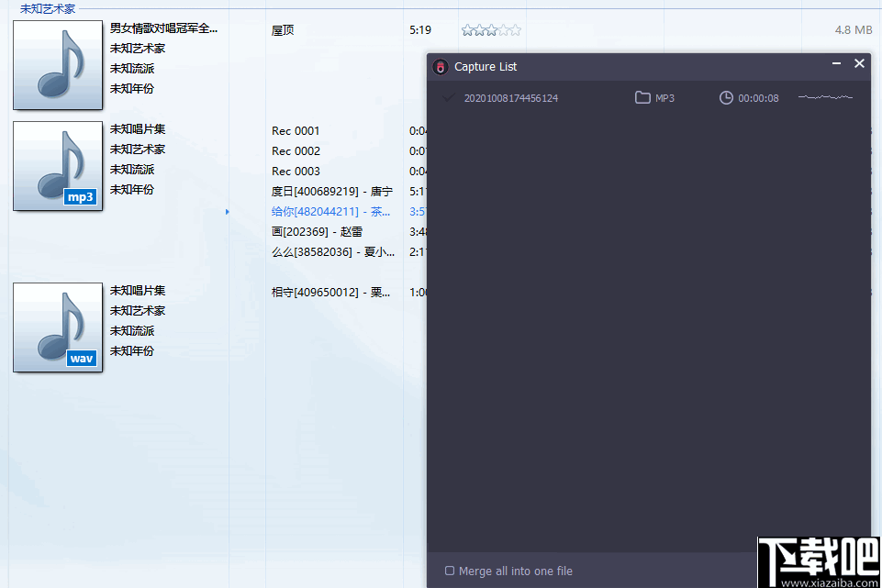Click duration 5:19 of the song 屋顶
Screen dimensions: 882x588
(419, 28)
